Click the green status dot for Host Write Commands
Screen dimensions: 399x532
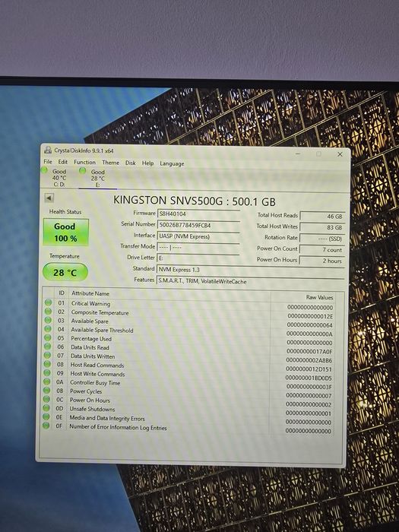(x=47, y=373)
